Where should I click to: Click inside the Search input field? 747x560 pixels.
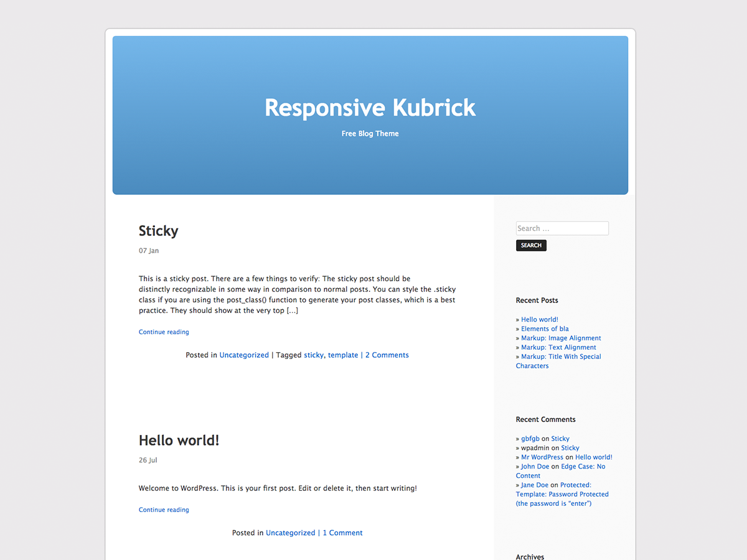click(561, 228)
